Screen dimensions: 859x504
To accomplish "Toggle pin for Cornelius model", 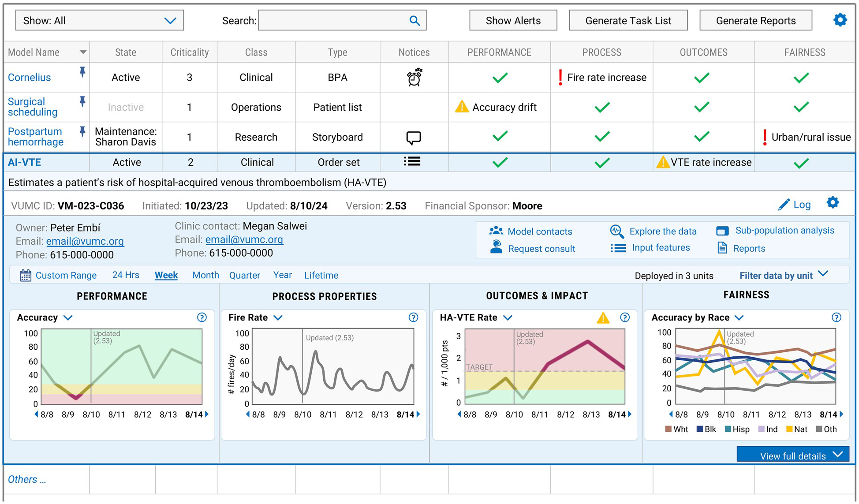I will point(82,72).
